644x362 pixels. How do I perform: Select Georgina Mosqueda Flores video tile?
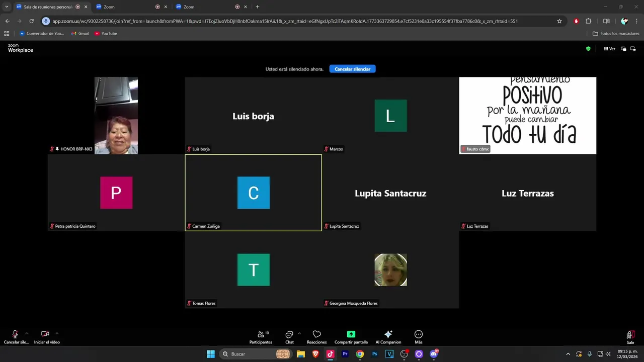point(390,270)
